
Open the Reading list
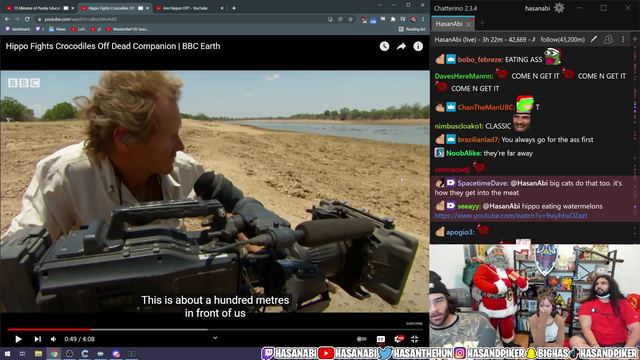[412, 29]
